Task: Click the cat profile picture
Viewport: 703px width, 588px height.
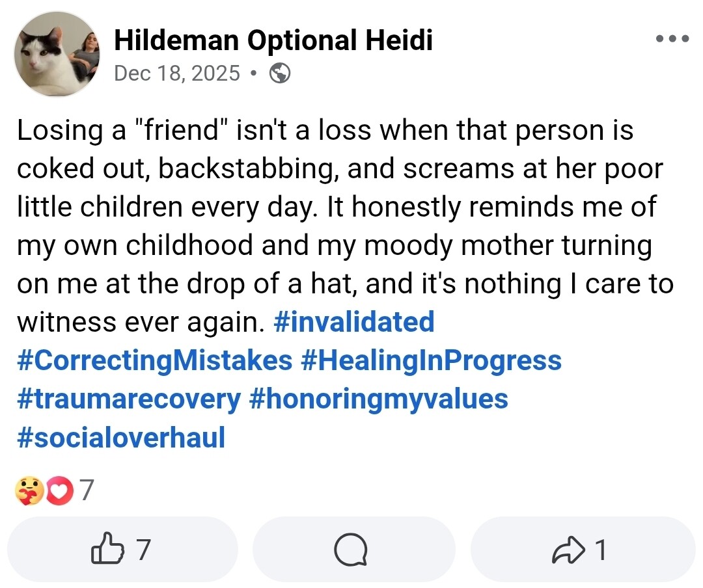Action: tap(57, 55)
